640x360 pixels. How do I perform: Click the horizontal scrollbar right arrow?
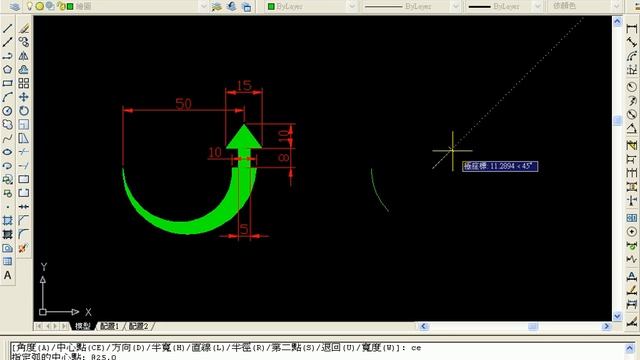pyautogui.click(x=606, y=326)
